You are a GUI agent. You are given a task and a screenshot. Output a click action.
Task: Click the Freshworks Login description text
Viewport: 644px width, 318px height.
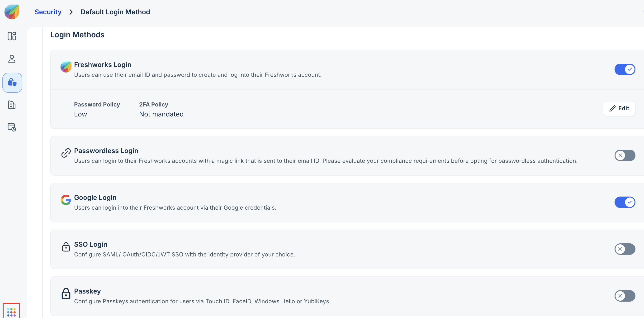(198, 75)
